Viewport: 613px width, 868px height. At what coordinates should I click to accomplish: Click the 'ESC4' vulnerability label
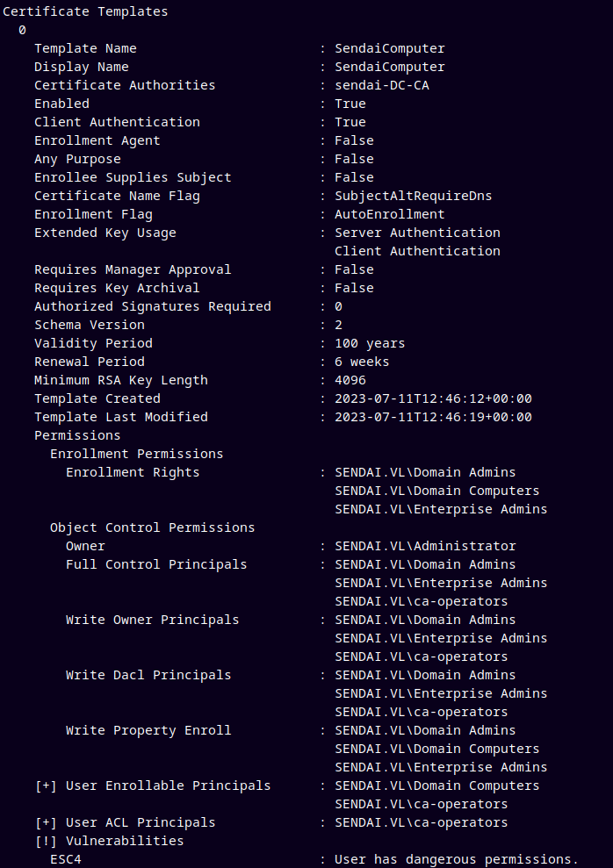click(x=66, y=859)
